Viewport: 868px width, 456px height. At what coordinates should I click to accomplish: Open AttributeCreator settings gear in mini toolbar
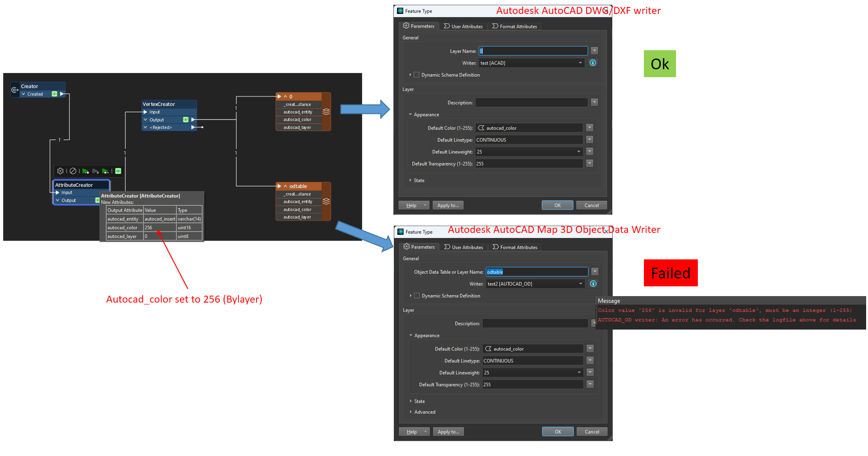coord(60,171)
